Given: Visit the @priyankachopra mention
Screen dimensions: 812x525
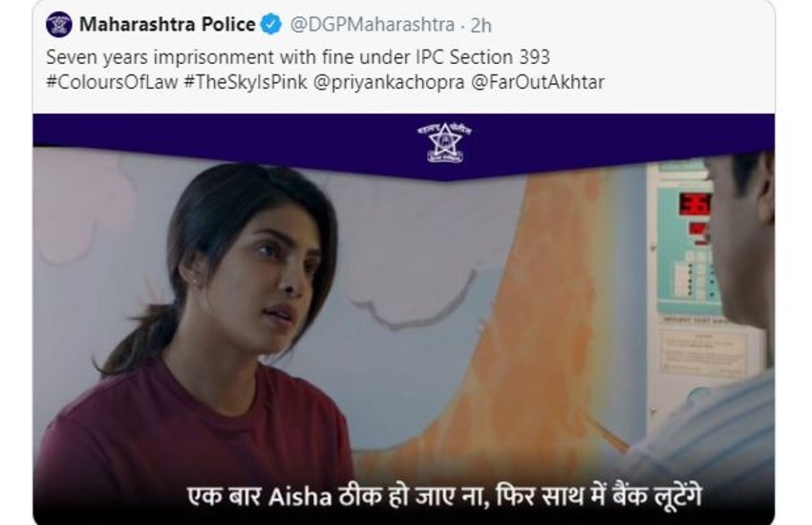Looking at the screenshot, I should [389, 82].
